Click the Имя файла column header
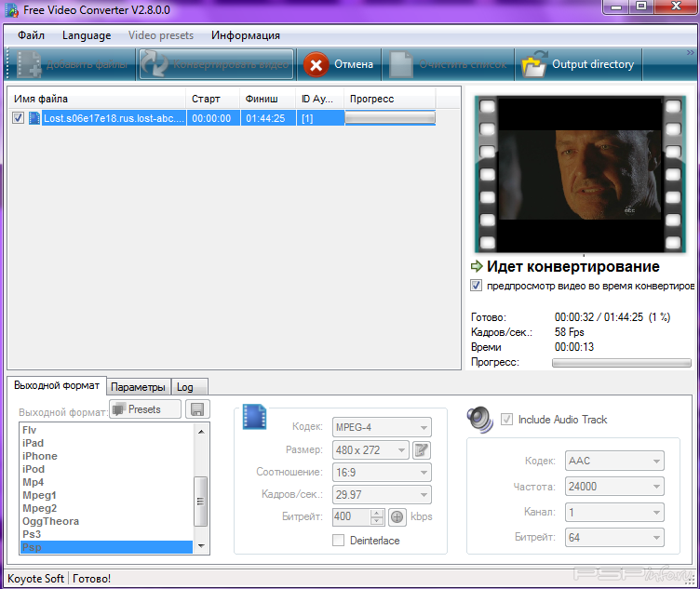 coord(97,99)
